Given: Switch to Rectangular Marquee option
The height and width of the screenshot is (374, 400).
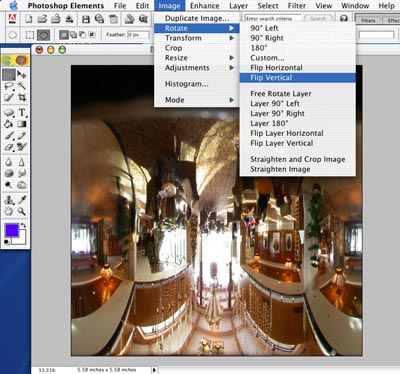Looking at the screenshot, I should click(x=30, y=35).
